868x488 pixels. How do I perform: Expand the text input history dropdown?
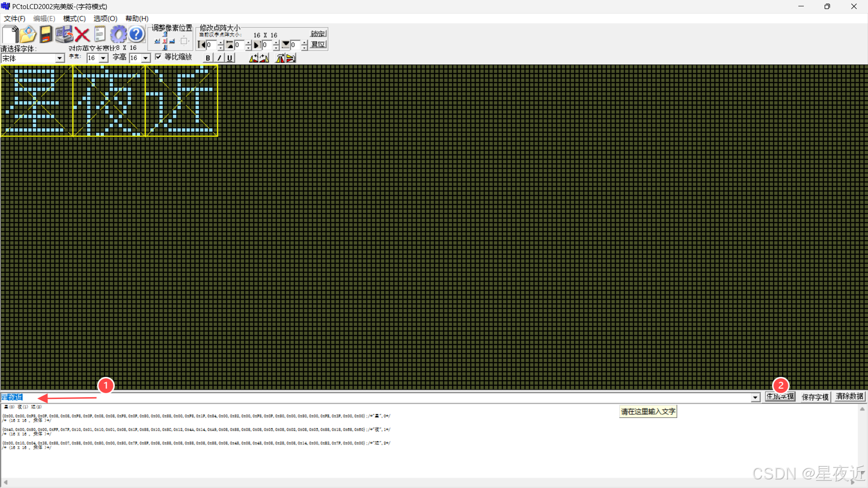pyautogui.click(x=755, y=398)
